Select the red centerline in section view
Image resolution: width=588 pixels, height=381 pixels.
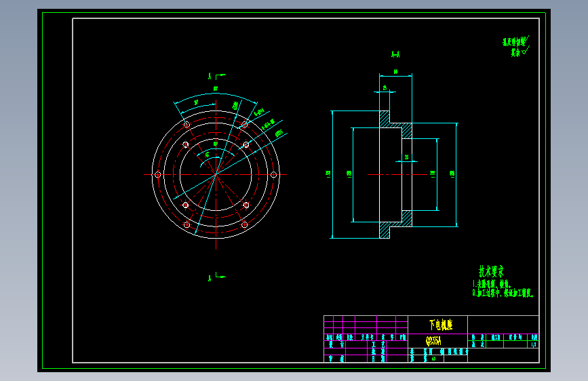397,175
